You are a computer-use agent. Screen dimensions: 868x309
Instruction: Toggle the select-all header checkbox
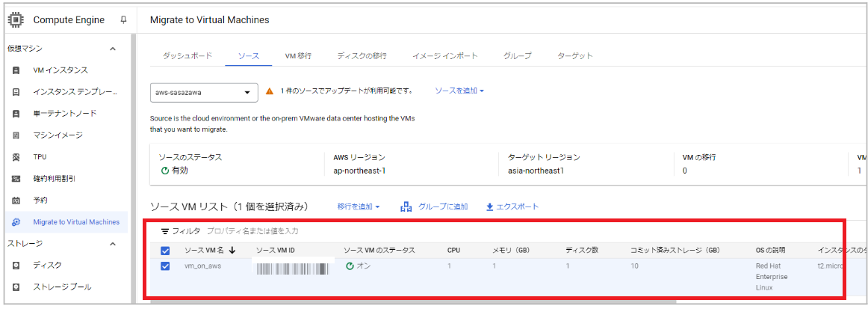pyautogui.click(x=165, y=251)
